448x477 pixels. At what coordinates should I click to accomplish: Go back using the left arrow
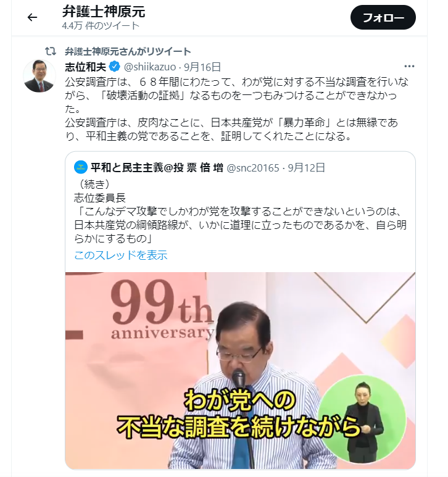pyautogui.click(x=32, y=17)
